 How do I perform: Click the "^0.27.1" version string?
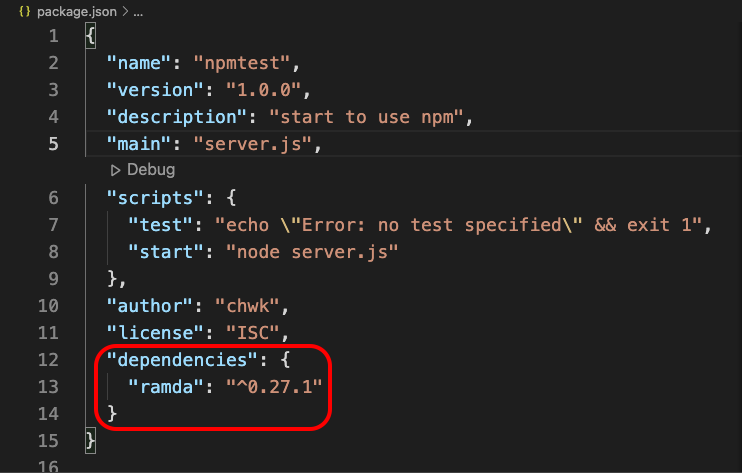pyautogui.click(x=274, y=387)
